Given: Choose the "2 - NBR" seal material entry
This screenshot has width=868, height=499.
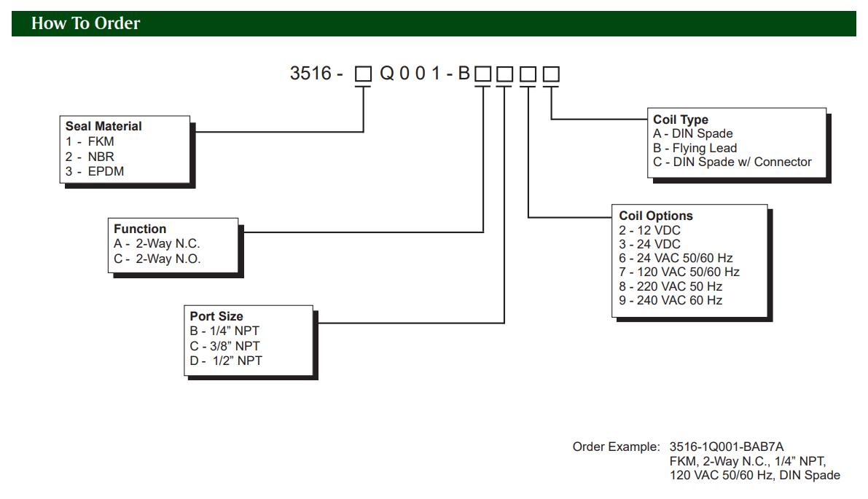Looking at the screenshot, I should (90, 157).
